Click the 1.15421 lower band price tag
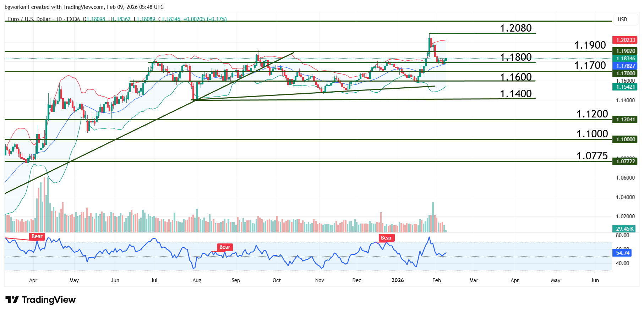The height and width of the screenshot is (313, 644). [x=625, y=87]
